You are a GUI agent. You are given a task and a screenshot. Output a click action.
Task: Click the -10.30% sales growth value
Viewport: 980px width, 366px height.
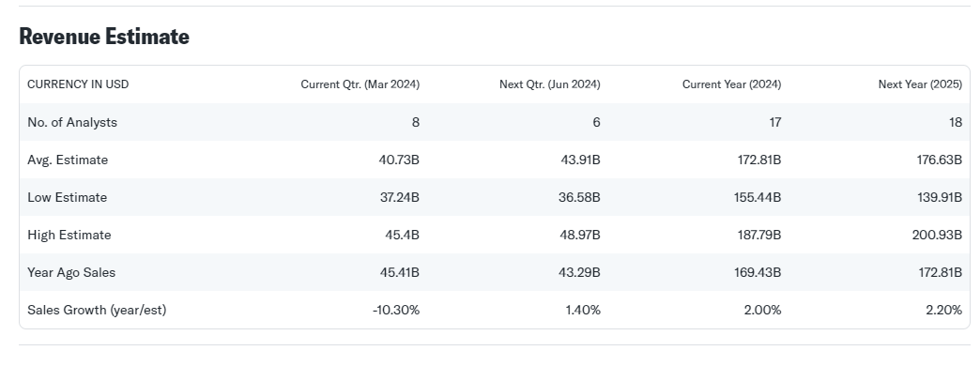pos(396,310)
